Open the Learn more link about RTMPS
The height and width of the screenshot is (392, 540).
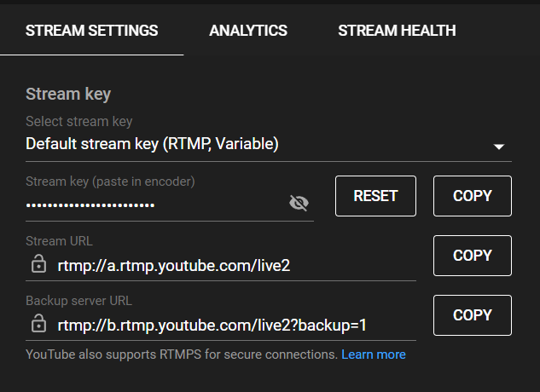pos(374,355)
